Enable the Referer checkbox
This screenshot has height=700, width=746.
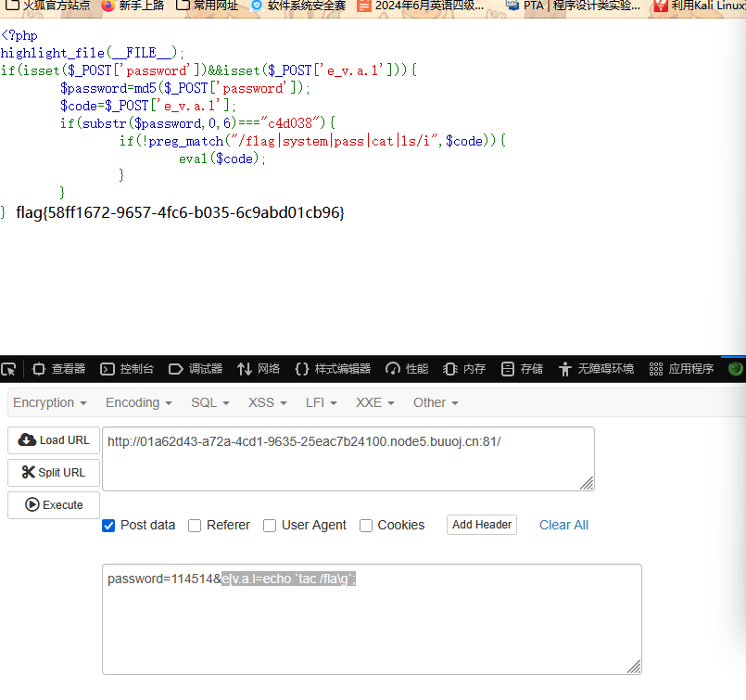[195, 526]
